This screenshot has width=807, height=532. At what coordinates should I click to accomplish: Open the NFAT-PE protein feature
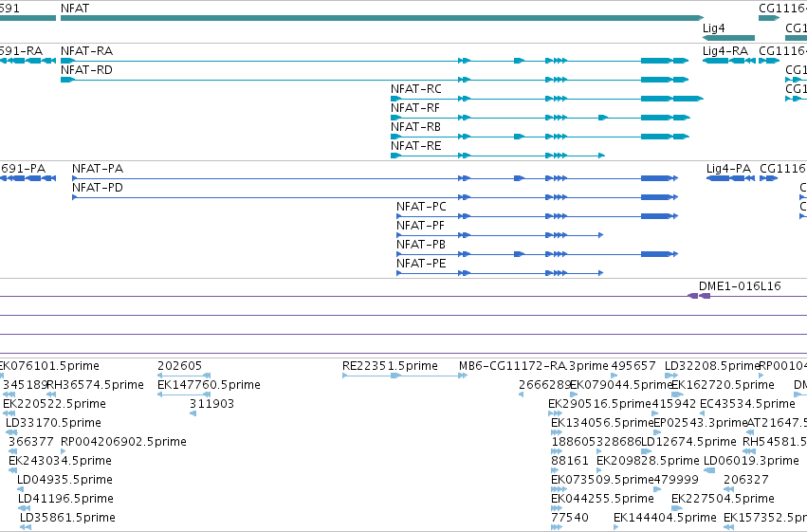(421, 264)
